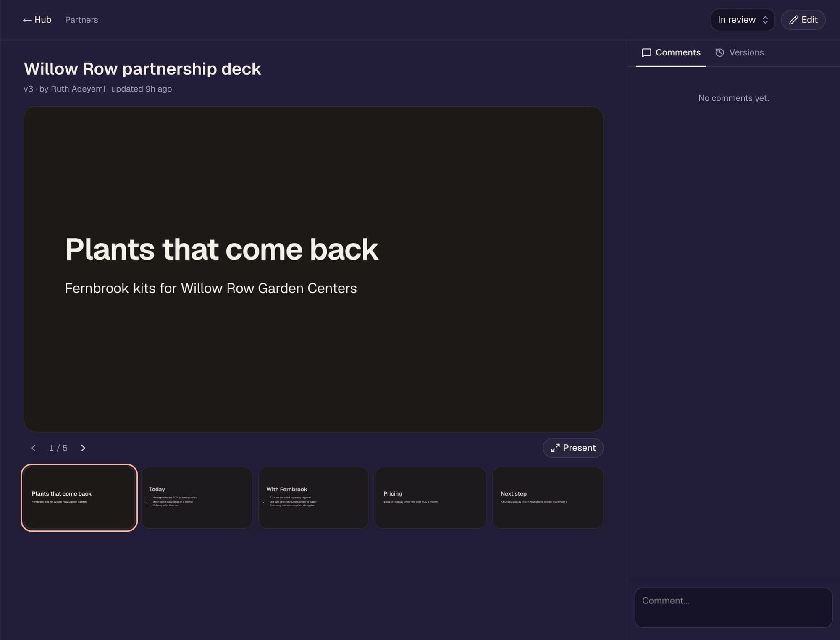The width and height of the screenshot is (840, 640).
Task: Click the up-down chevrons on In review
Action: tap(765, 20)
